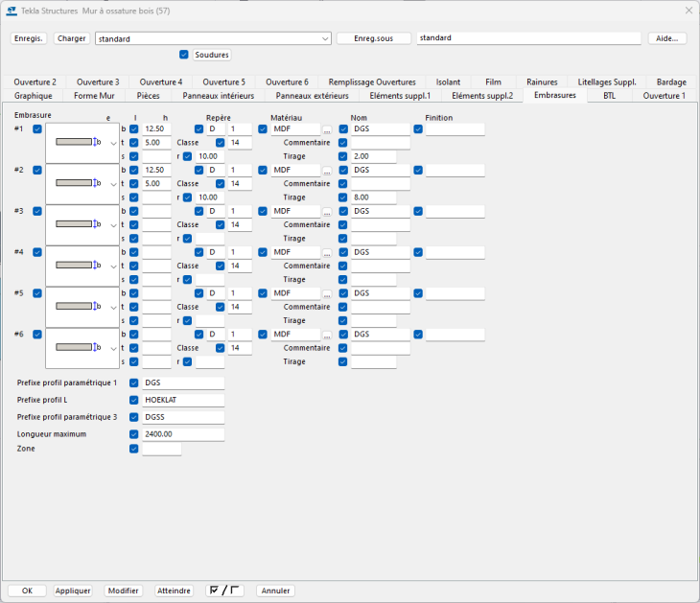Image resolution: width=700 pixels, height=603 pixels.
Task: Click embrasure #1 r value 10.00 field
Action: pyautogui.click(x=210, y=156)
